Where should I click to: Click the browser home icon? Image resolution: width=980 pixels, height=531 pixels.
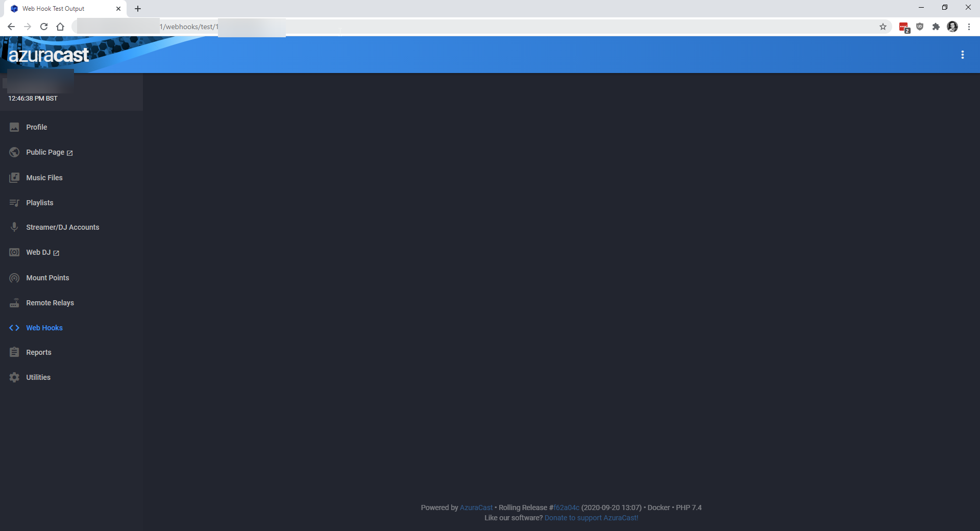coord(60,27)
